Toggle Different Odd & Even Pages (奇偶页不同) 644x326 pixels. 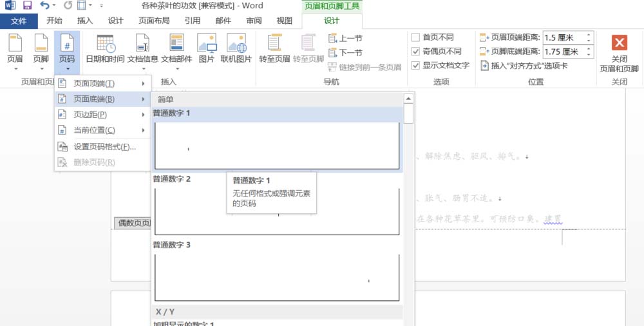415,52
